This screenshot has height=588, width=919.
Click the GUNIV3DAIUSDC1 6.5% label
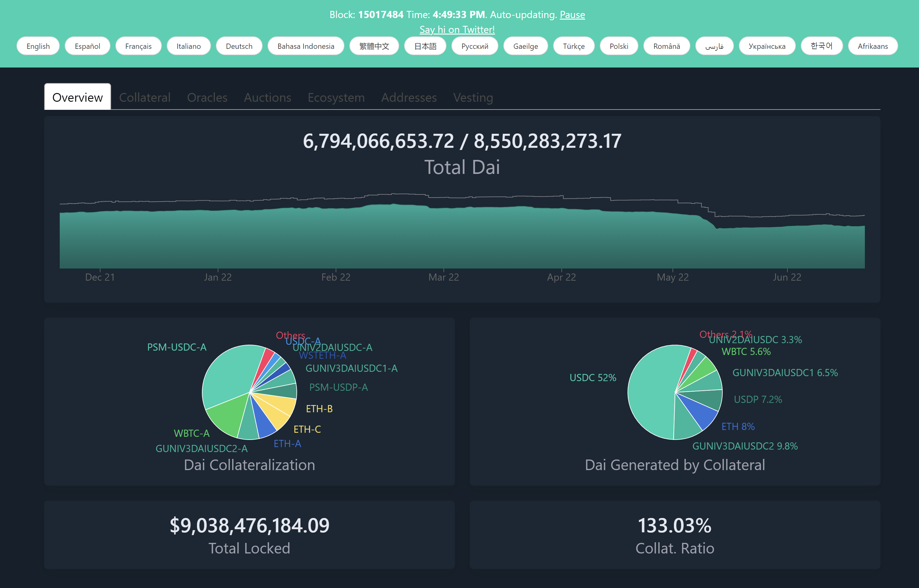(x=785, y=373)
